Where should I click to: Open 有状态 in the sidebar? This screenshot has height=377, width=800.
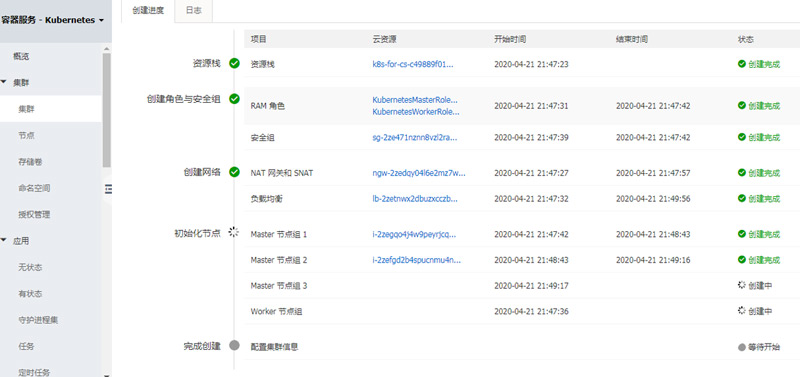coord(30,294)
